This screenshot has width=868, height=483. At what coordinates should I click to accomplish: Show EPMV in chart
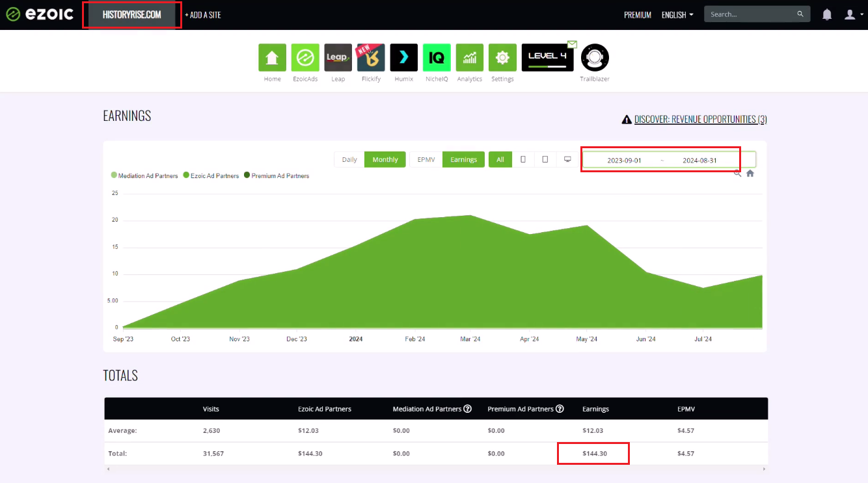[x=426, y=159]
